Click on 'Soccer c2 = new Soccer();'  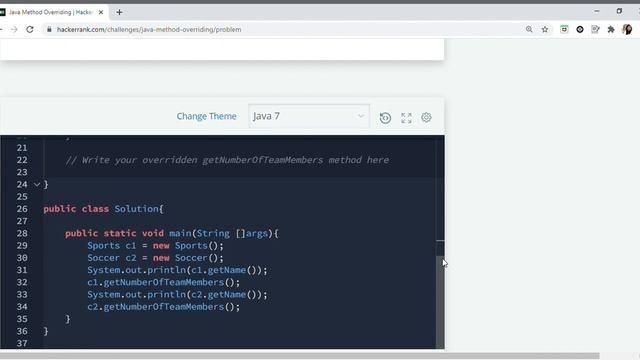(x=156, y=258)
